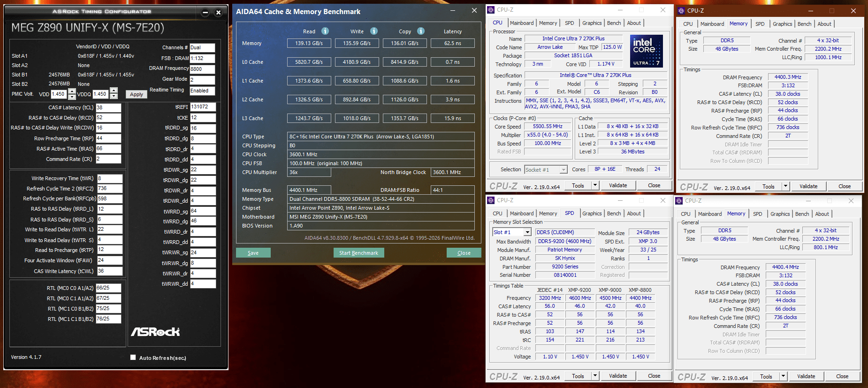This screenshot has height=388, width=868.
Task: Increase PMIC VDD voltage with the up arrow
Action: (x=72, y=91)
